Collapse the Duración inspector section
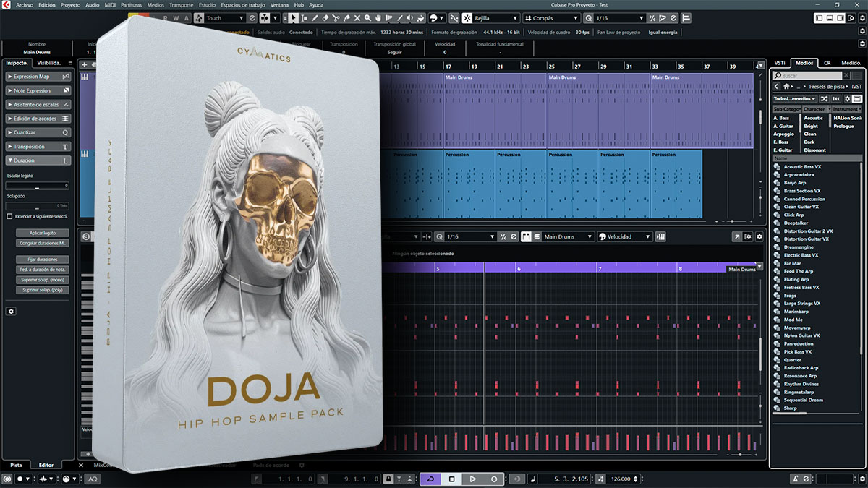 (x=38, y=160)
